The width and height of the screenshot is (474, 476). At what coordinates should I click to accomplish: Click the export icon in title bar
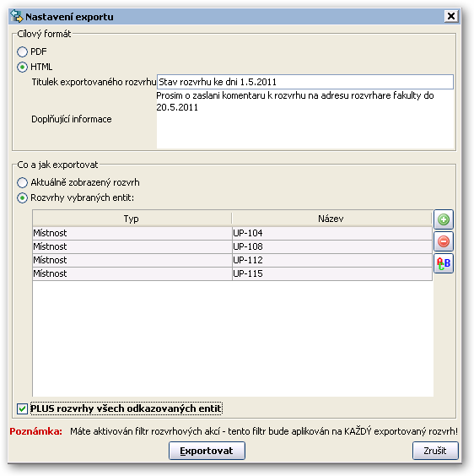(16, 16)
